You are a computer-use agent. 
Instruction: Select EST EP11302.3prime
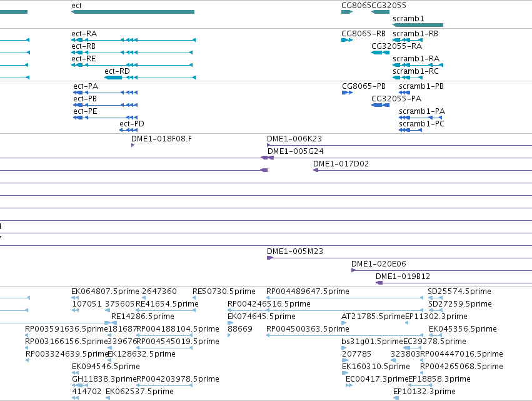tap(436, 317)
